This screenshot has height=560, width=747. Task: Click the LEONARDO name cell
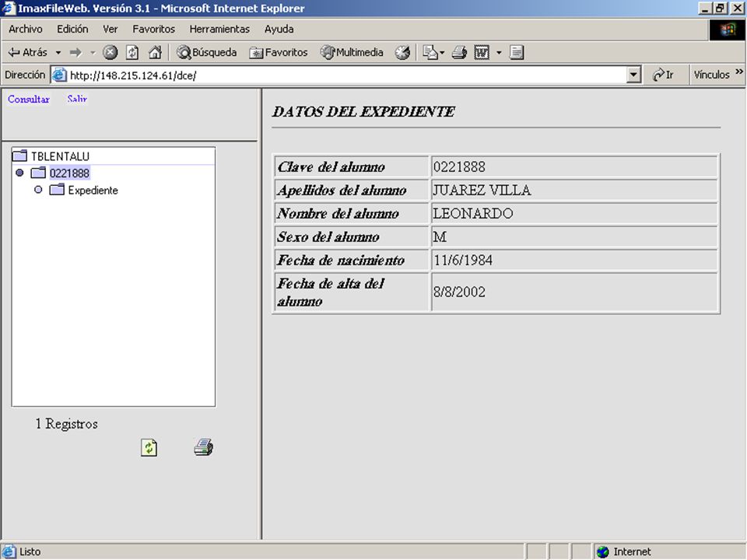pos(574,213)
